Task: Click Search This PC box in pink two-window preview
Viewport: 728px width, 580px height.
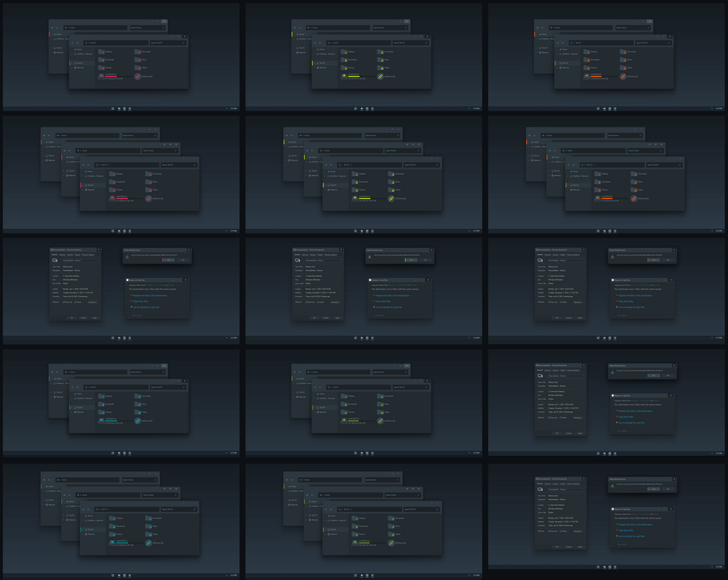Action: click(x=168, y=43)
